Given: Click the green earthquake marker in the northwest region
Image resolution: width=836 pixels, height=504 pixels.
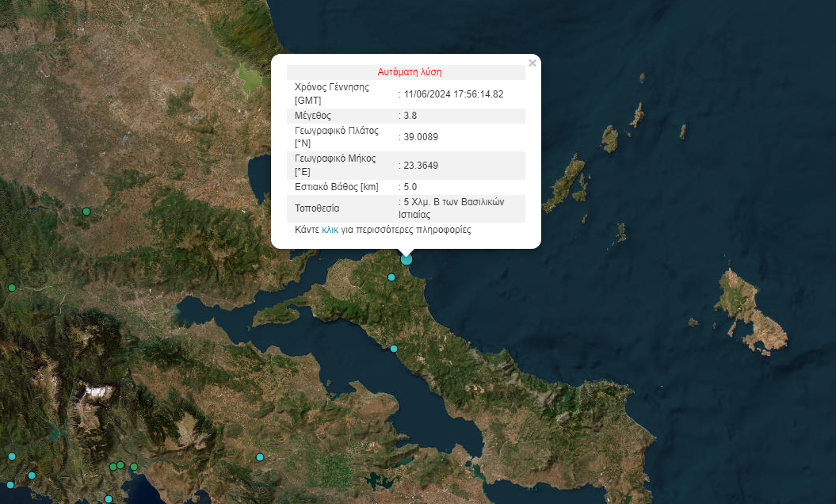Looking at the screenshot, I should pos(86,212).
